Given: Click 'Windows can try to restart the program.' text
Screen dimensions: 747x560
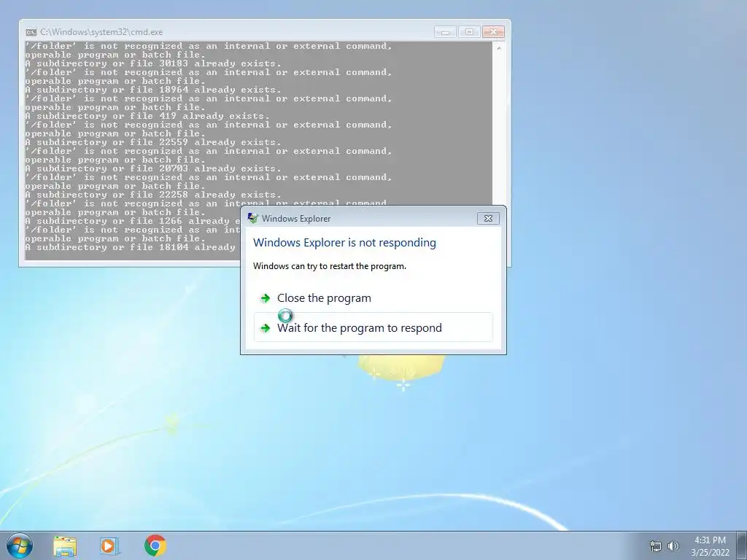Looking at the screenshot, I should [x=330, y=266].
